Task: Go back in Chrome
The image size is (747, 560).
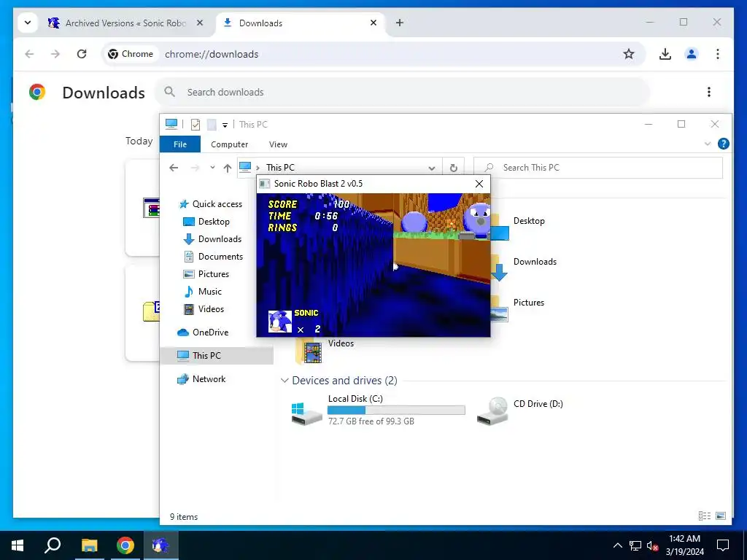Action: coord(29,54)
